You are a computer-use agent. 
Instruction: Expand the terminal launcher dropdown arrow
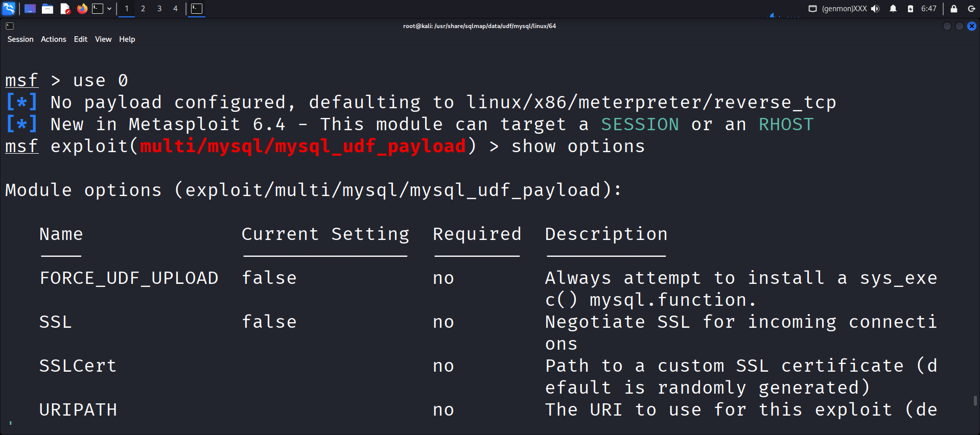[x=109, y=9]
